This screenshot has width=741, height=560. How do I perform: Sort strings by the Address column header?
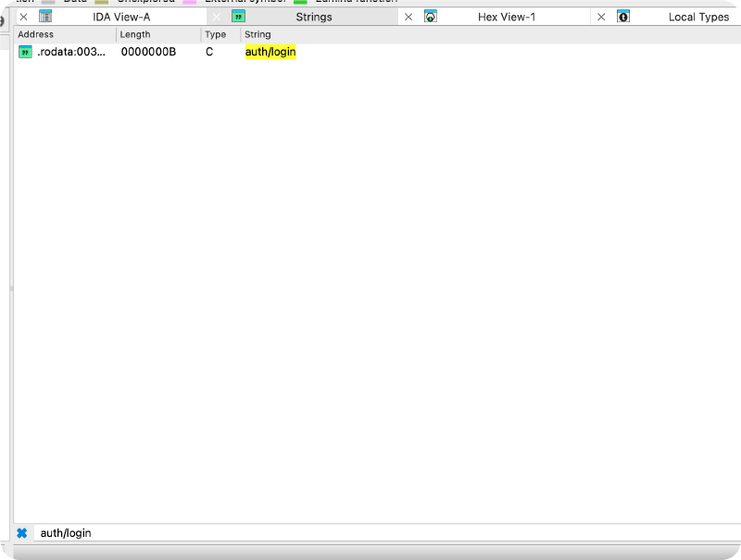click(x=65, y=34)
